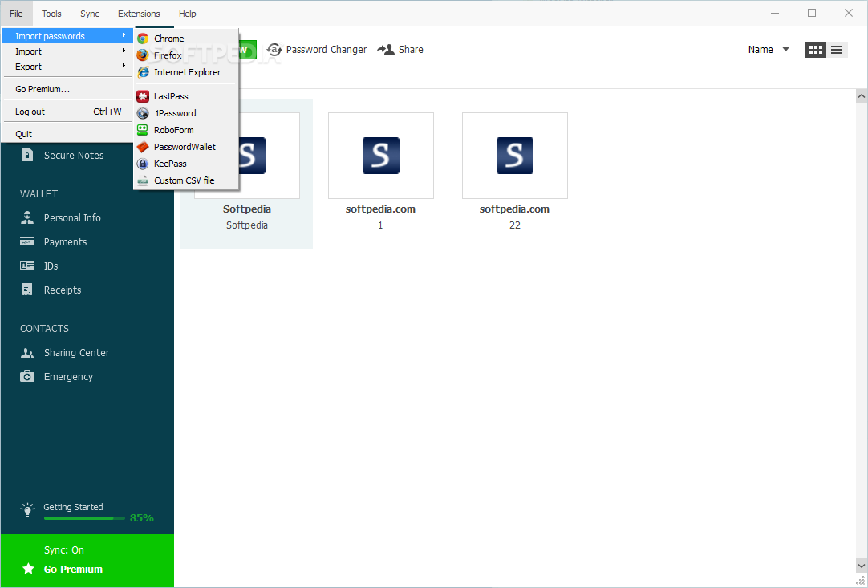Open Secure Notes sidebar icon
Viewport: 868px width, 588px height.
click(x=27, y=155)
